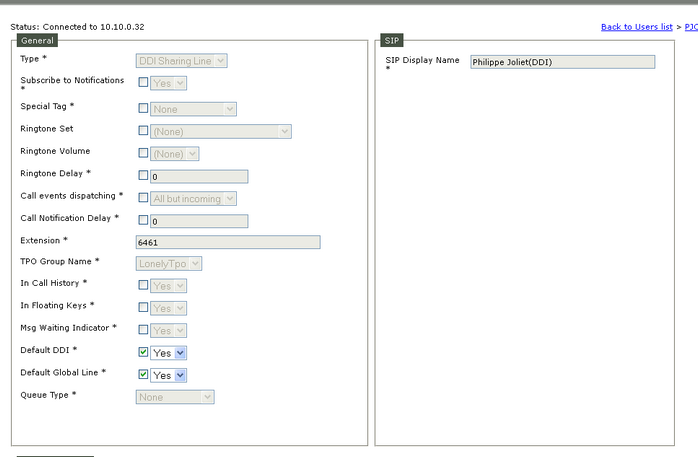This screenshot has height=457, width=698.
Task: Open the TPO Group Name LonelyTpo dropdown
Action: 169,263
